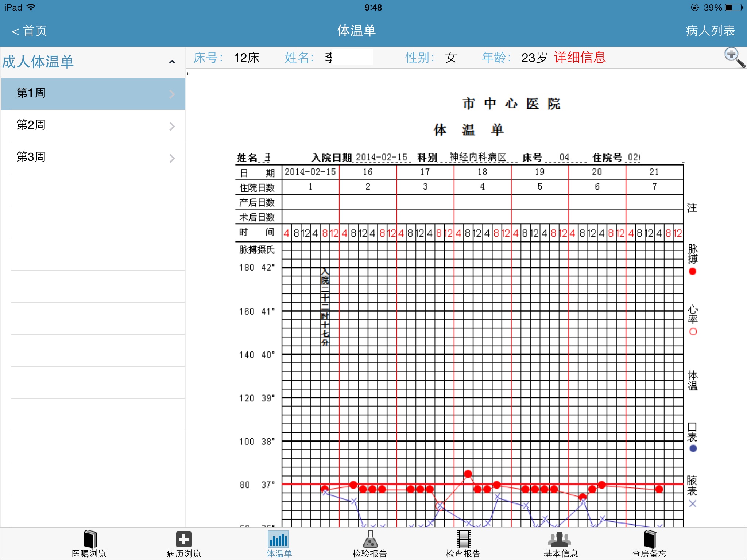Go back to 首页

(29, 31)
